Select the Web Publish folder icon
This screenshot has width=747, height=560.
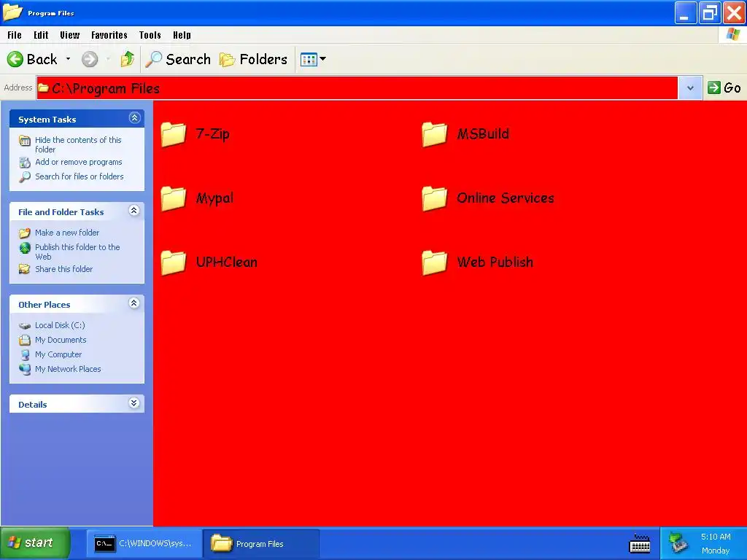click(x=435, y=262)
